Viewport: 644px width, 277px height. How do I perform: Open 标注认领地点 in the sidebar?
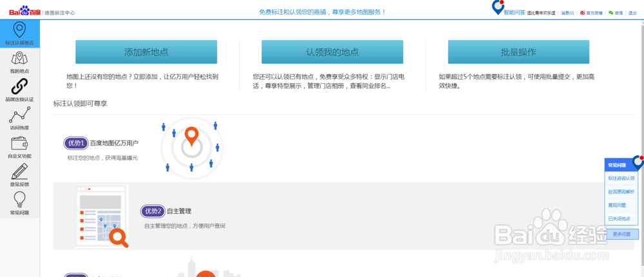tap(20, 33)
